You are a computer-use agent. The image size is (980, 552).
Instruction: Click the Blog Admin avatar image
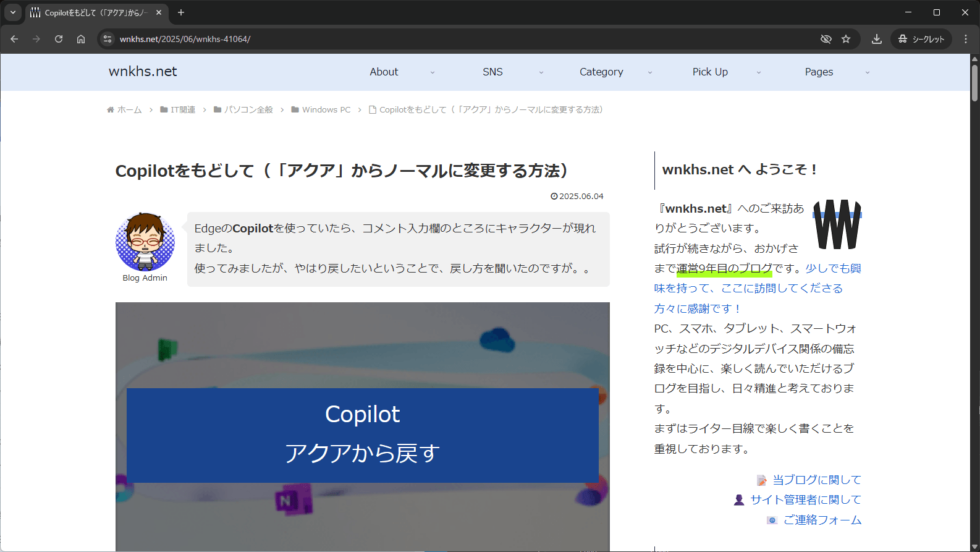pos(145,242)
